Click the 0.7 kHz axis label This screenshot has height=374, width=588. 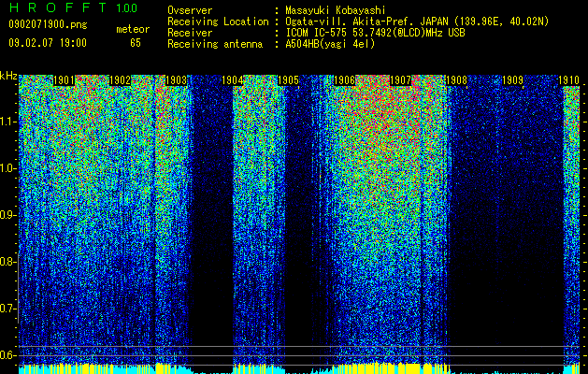[x=7, y=309]
